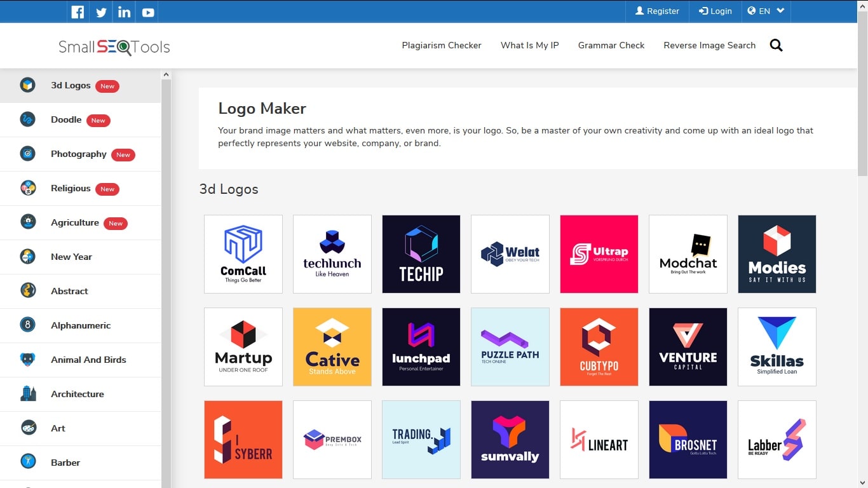
Task: Open the Reverse Image Search menu item
Action: click(x=710, y=45)
